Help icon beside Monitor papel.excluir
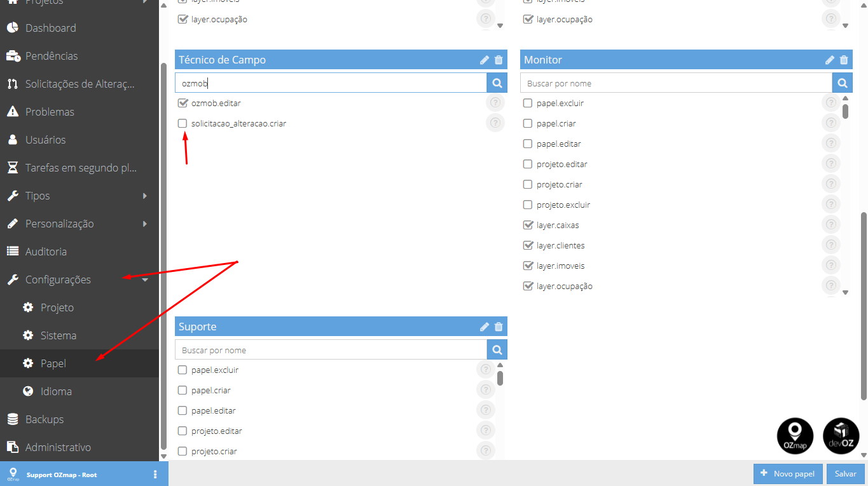868x486 pixels. (830, 103)
